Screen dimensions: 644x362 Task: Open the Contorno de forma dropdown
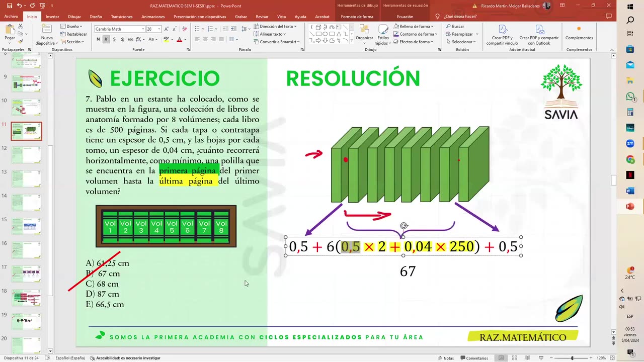[415, 34]
